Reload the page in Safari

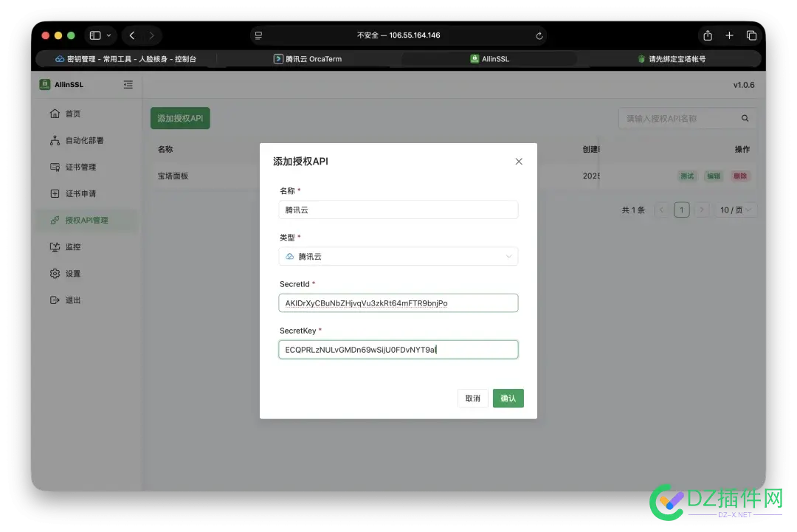point(539,35)
